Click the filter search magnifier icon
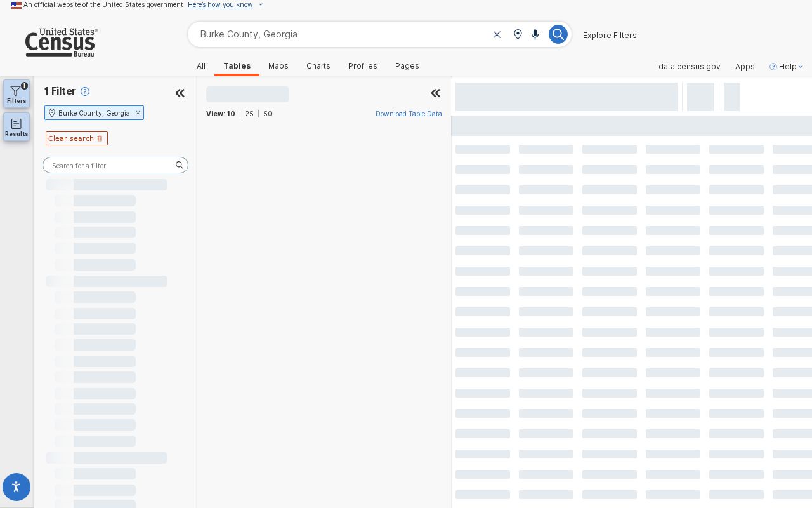812x508 pixels. click(180, 165)
